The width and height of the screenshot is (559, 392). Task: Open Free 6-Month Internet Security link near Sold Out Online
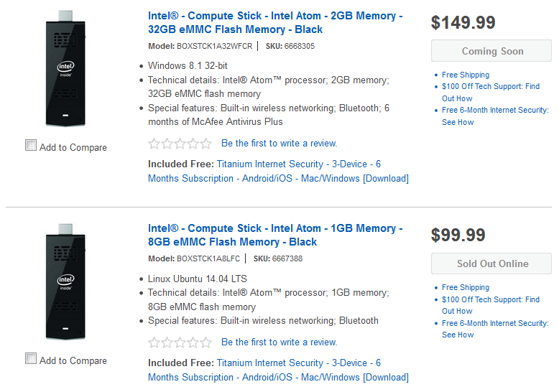tap(494, 323)
